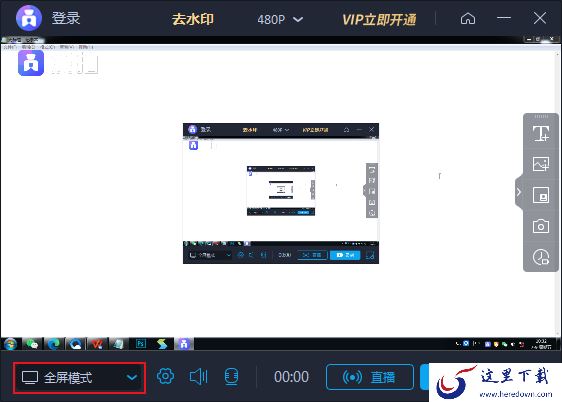Image resolution: width=562 pixels, height=402 pixels.
Task: Toggle the microphone input icon
Action: (x=231, y=377)
